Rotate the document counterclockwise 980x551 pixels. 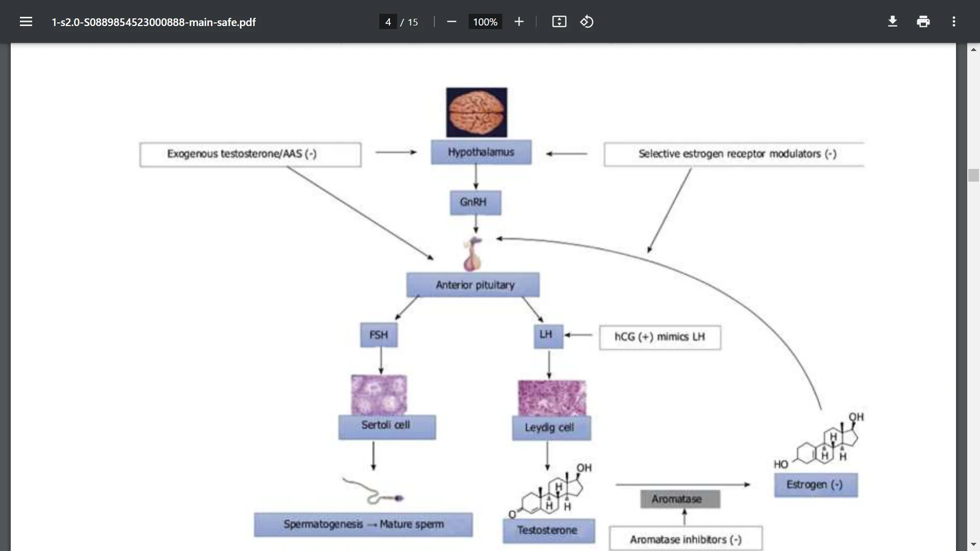(587, 21)
